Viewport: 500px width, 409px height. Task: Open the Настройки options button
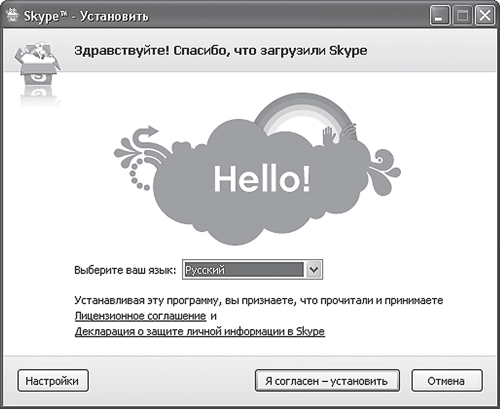click(x=53, y=380)
